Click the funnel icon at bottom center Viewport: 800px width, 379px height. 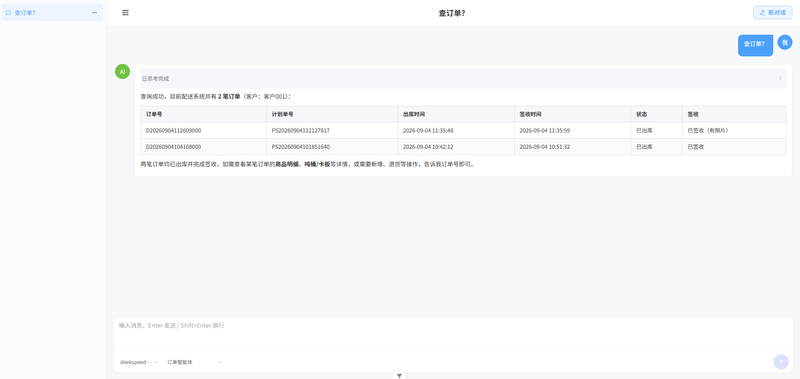click(399, 375)
